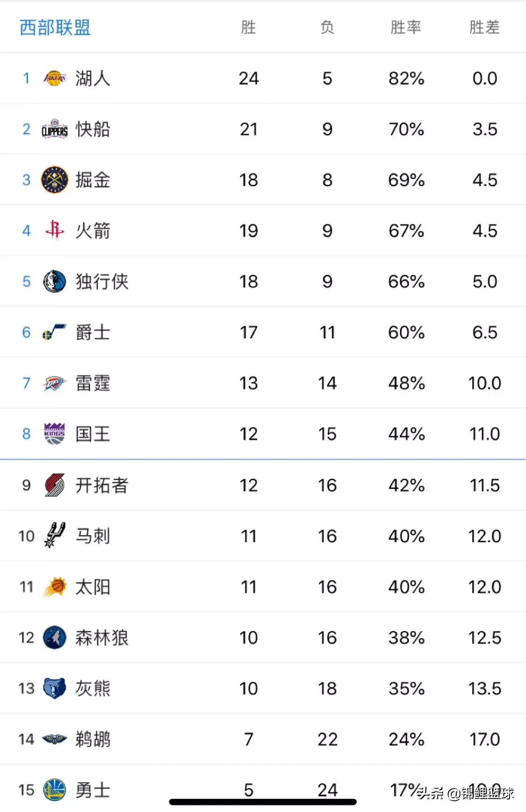Select the Pelicans logo icon

[x=55, y=739]
